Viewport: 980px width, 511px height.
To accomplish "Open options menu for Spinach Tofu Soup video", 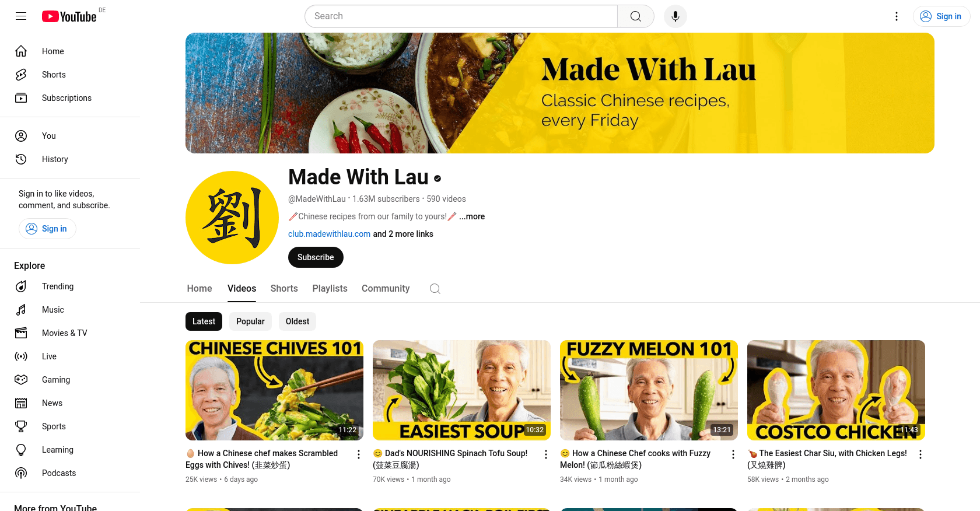I will point(546,454).
